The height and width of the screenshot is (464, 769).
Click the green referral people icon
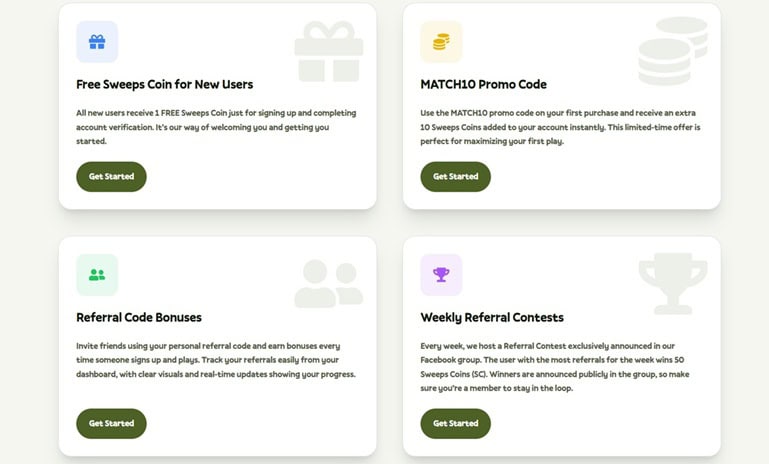pyautogui.click(x=97, y=275)
